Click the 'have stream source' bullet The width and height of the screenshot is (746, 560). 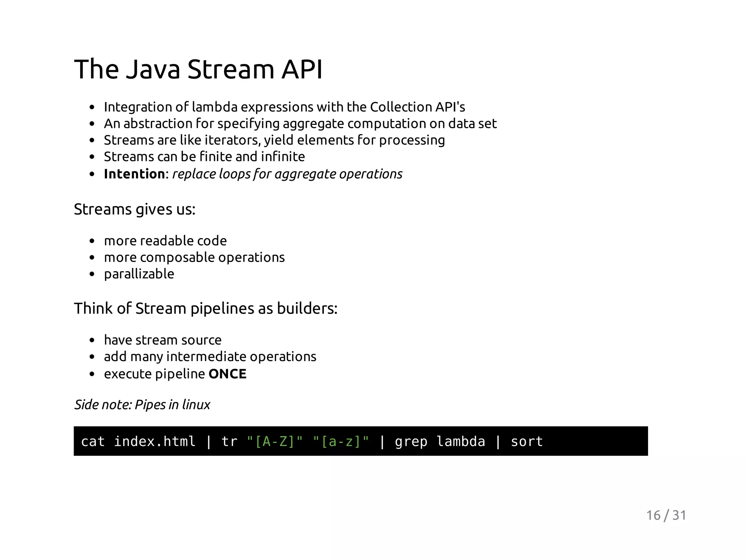[162, 340]
